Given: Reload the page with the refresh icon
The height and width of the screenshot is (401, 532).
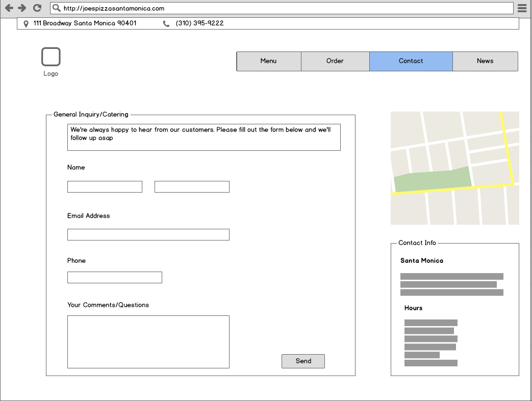Looking at the screenshot, I should coord(37,8).
